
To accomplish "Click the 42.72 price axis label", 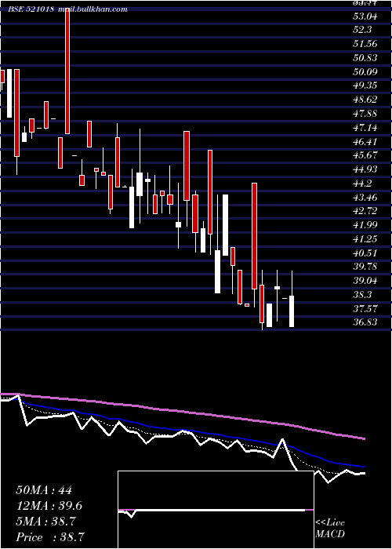I will pos(365,211).
